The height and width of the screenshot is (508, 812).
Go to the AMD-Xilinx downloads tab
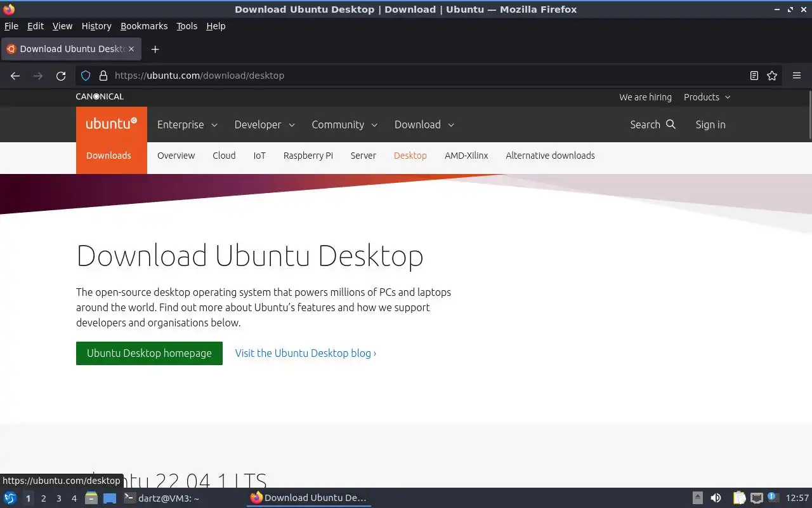click(x=466, y=156)
